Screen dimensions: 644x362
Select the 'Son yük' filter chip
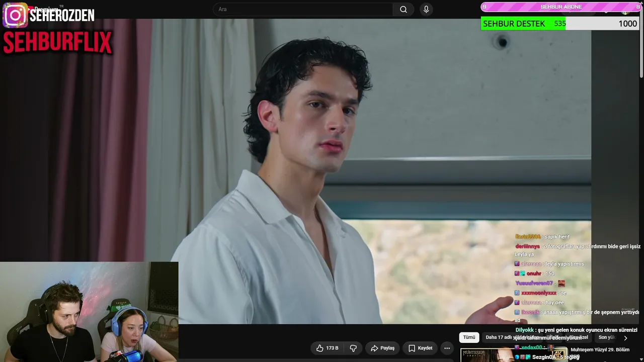coord(606,337)
